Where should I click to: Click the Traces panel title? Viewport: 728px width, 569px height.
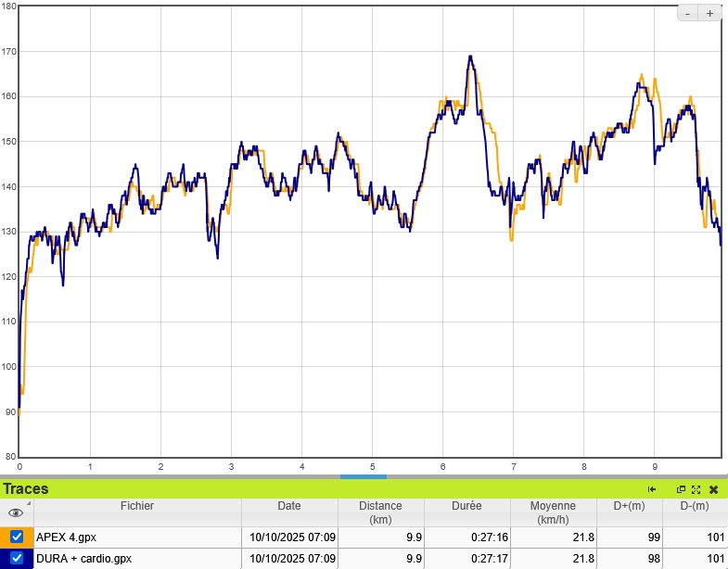coord(26,489)
